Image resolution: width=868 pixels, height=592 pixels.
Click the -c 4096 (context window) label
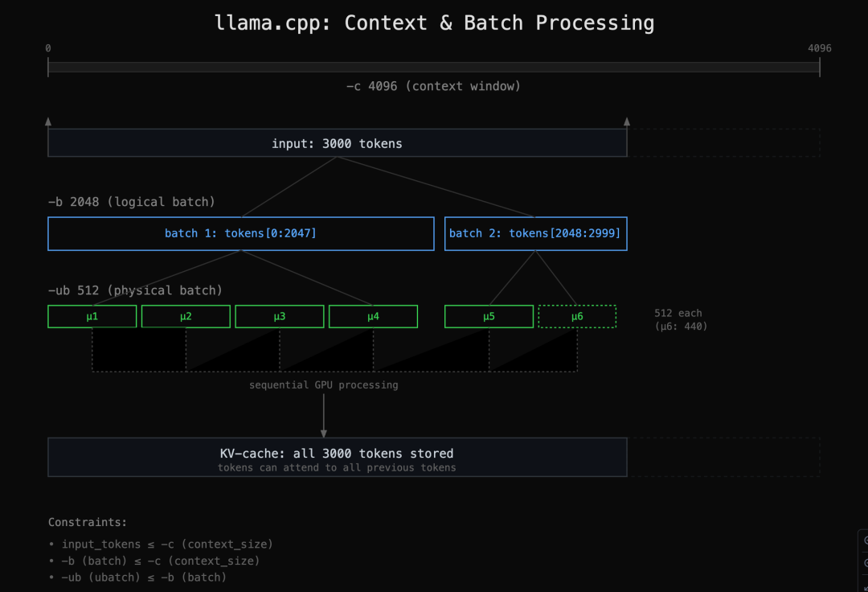tap(433, 86)
